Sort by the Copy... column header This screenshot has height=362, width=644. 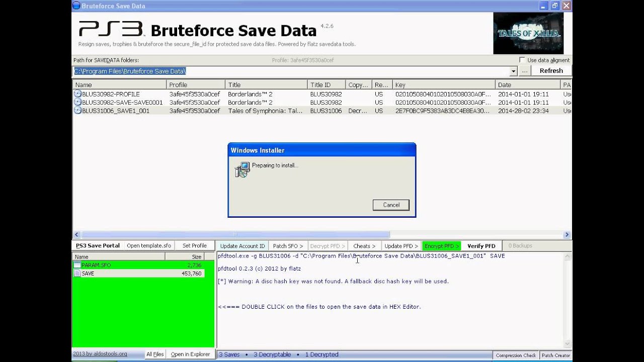pos(359,85)
